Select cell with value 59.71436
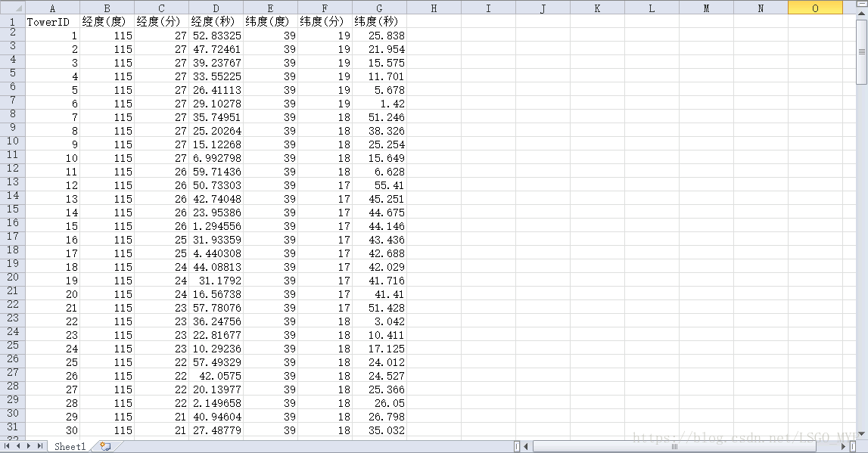The width and height of the screenshot is (868, 453). 216,172
